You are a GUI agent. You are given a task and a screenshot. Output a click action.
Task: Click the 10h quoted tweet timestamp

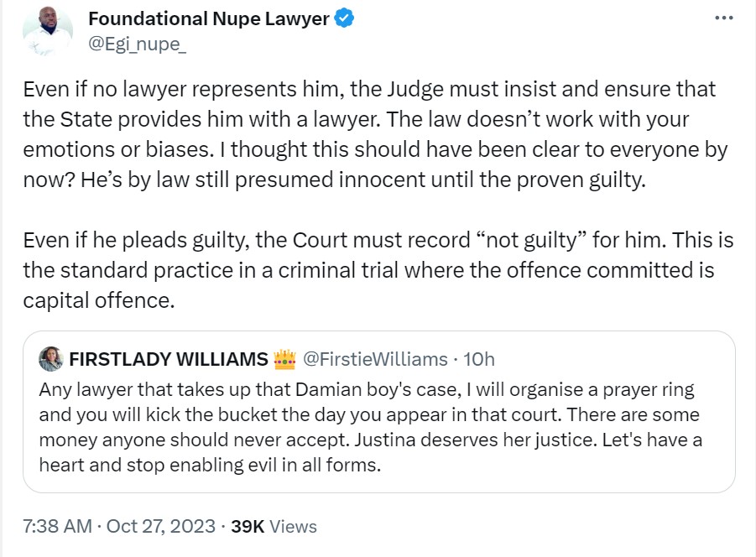click(x=479, y=359)
